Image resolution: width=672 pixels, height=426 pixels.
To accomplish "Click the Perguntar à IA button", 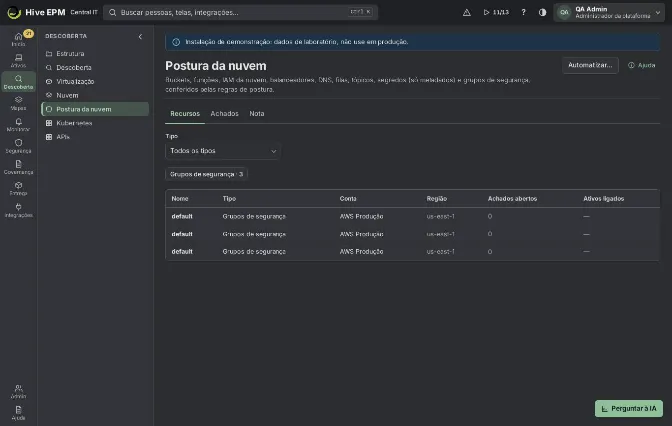I will 628,408.
